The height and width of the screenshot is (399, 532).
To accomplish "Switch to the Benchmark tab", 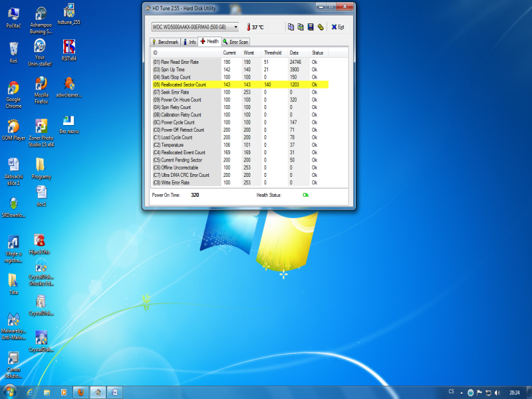I will coord(165,42).
